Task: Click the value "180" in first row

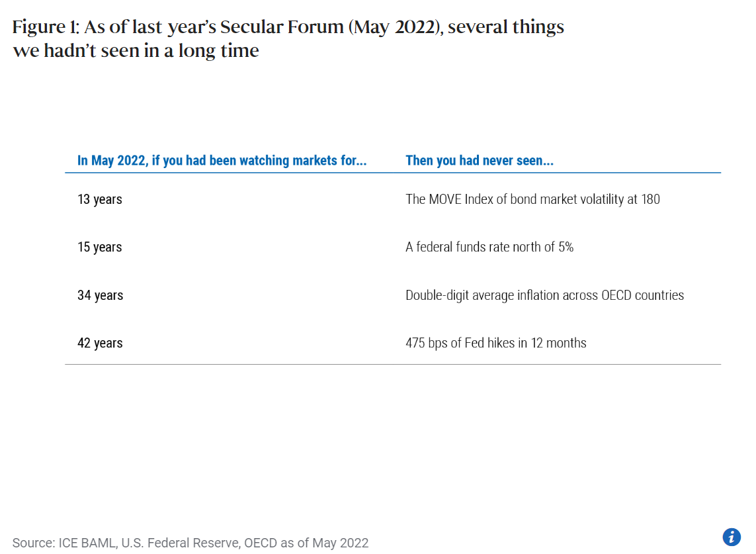Action: (x=650, y=199)
